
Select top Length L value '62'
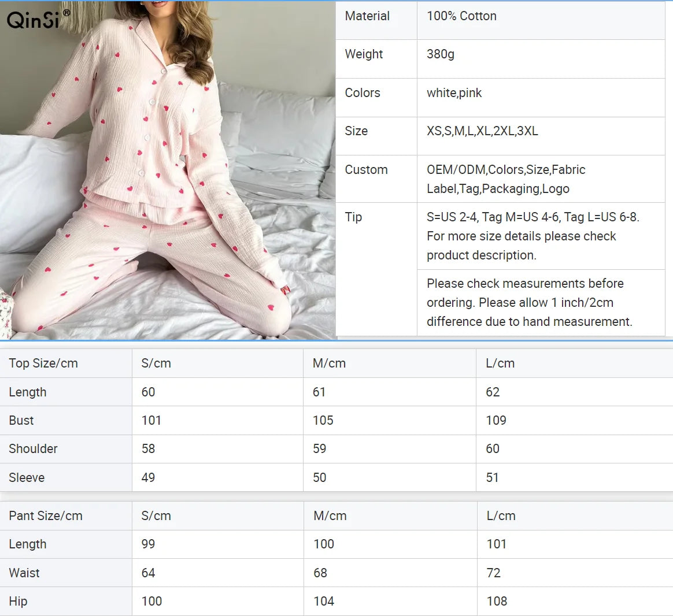pyautogui.click(x=493, y=392)
